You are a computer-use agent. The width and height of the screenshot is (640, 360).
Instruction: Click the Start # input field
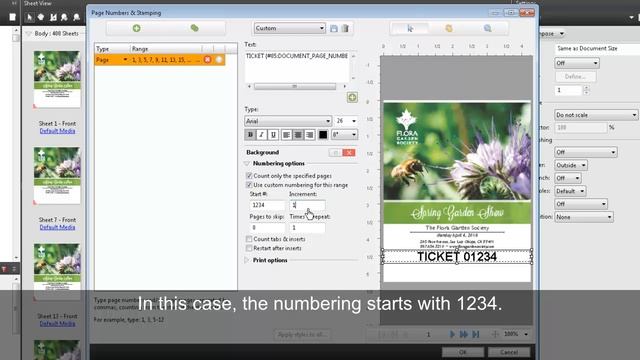267,205
